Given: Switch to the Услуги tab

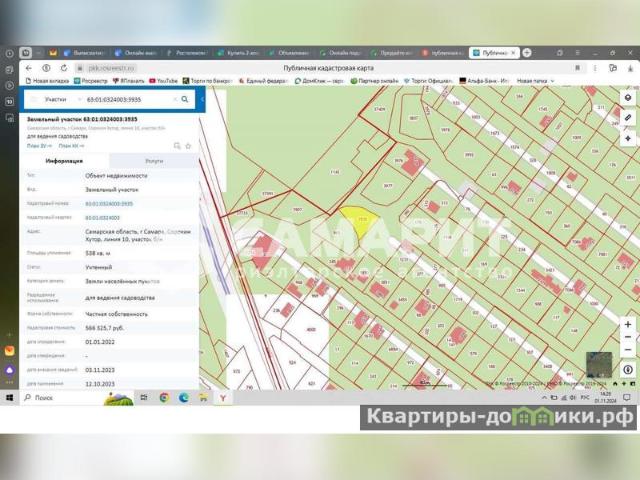Looking at the screenshot, I should (x=154, y=161).
